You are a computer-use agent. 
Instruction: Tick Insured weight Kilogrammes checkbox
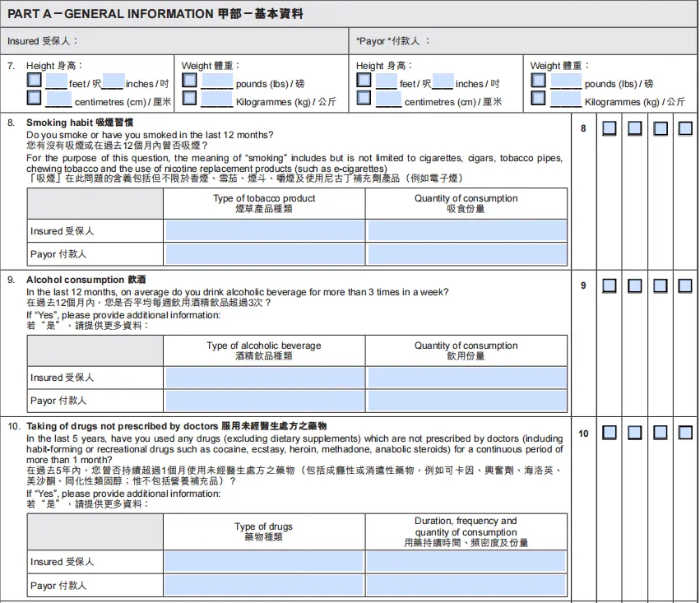190,98
